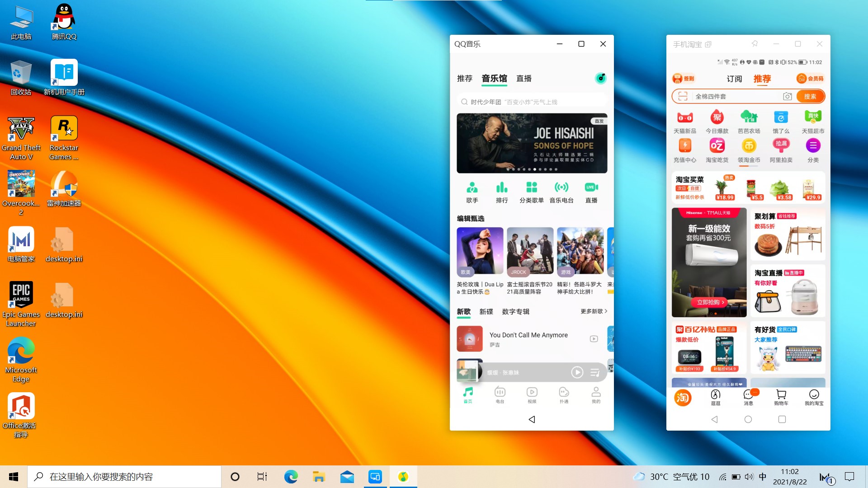This screenshot has height=488, width=868.
Task: Open 我的淘宝 in Taobao bottom bar
Action: [x=814, y=397]
